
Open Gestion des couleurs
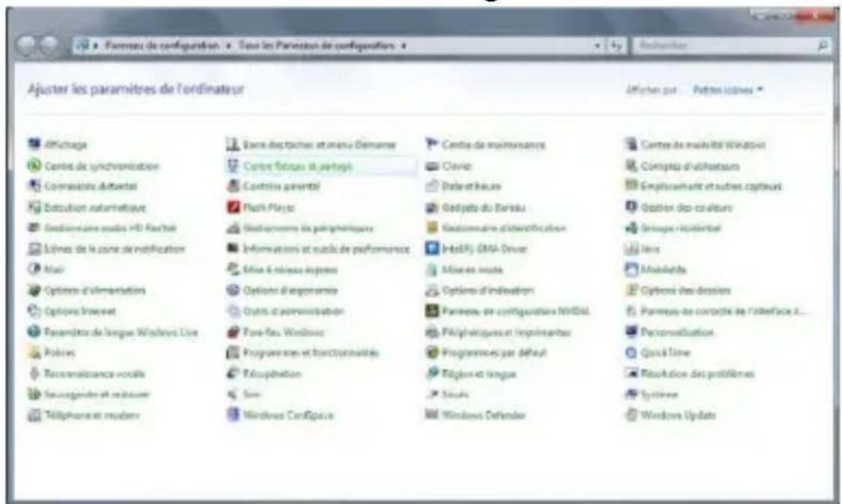point(685,207)
